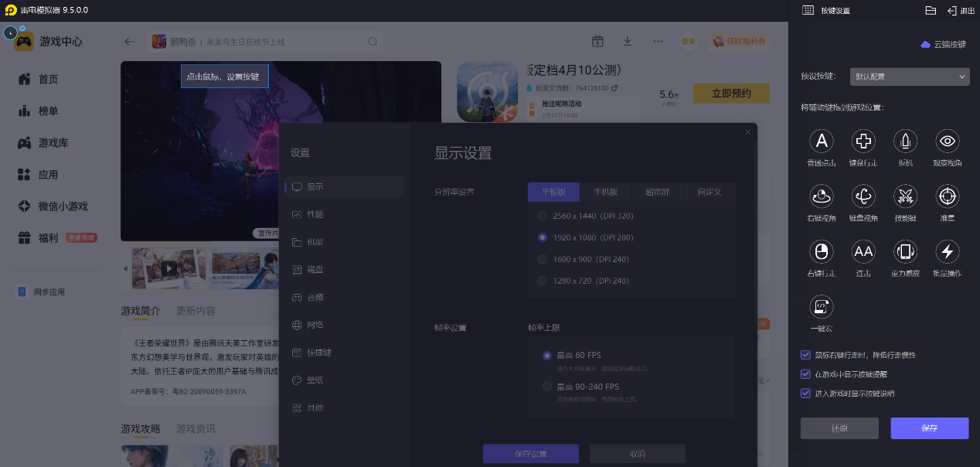Pick the 键盘行走 D-pad icon
Screen dimensions: 980x467
tap(863, 141)
